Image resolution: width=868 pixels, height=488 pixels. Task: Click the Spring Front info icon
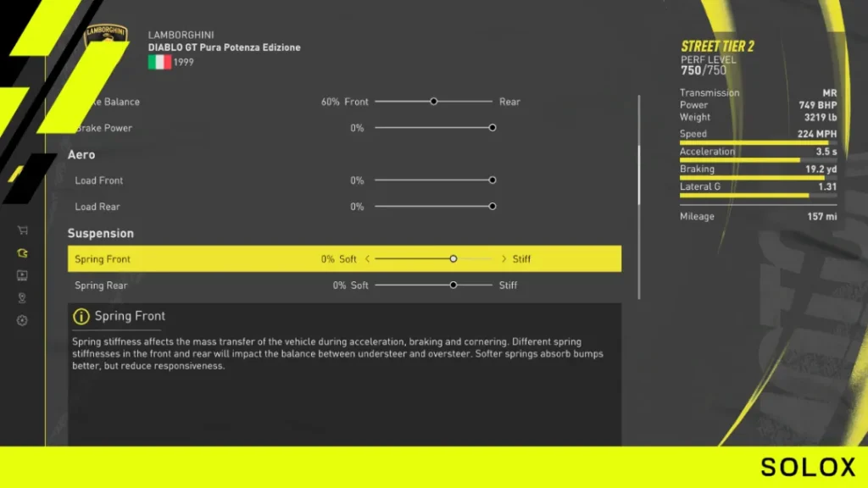point(81,316)
